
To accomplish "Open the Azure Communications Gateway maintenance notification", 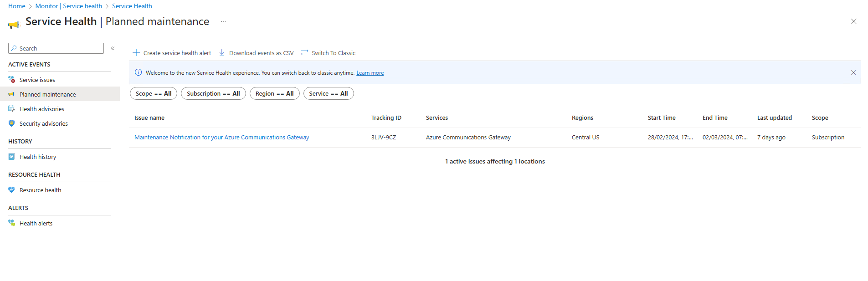I will pos(221,137).
